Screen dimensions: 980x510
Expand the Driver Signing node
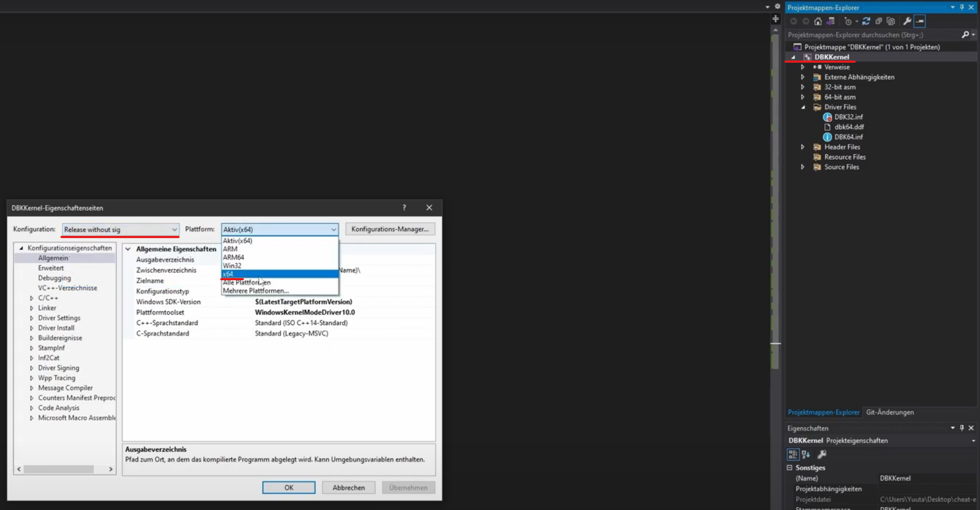[x=32, y=368]
